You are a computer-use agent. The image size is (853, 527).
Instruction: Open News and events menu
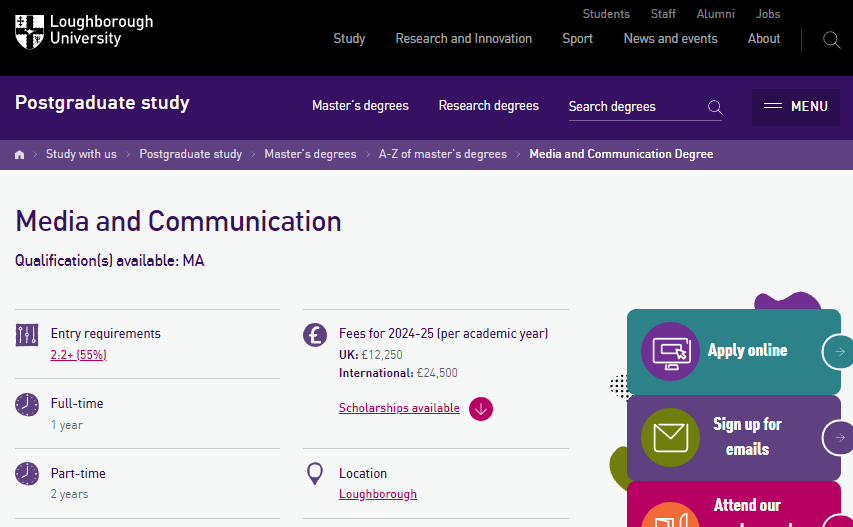tap(670, 39)
